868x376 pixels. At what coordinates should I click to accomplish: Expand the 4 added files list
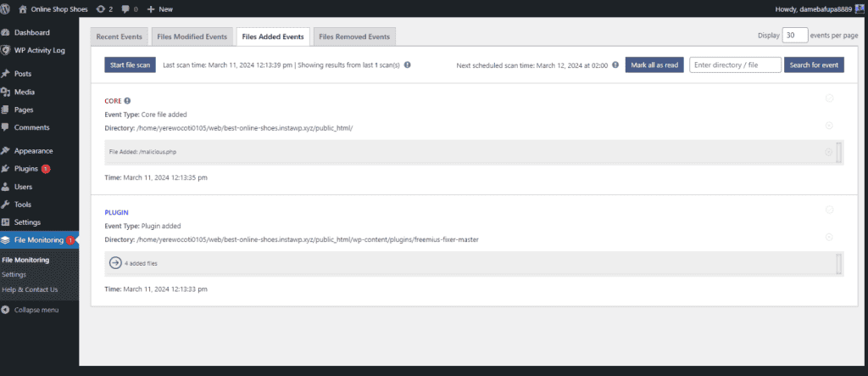115,263
